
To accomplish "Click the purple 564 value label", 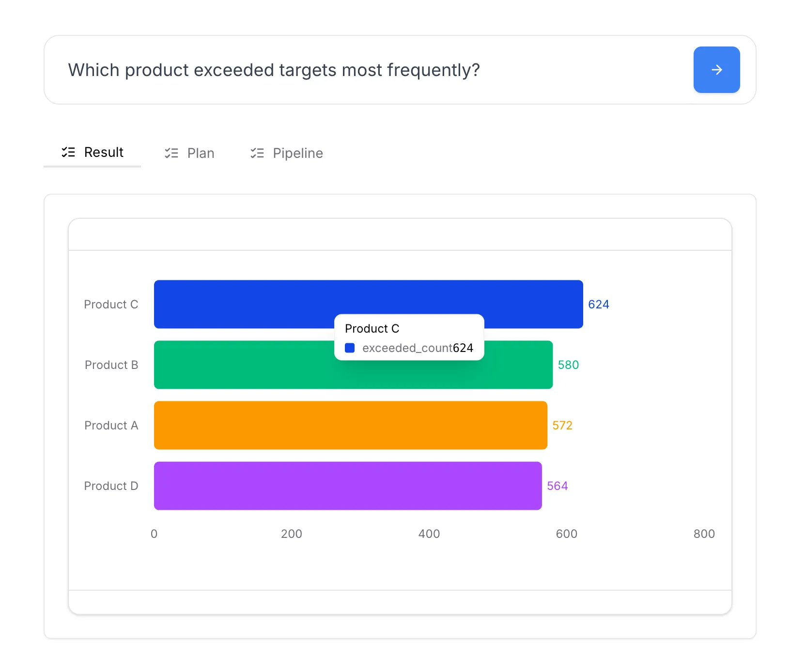I will coord(557,486).
